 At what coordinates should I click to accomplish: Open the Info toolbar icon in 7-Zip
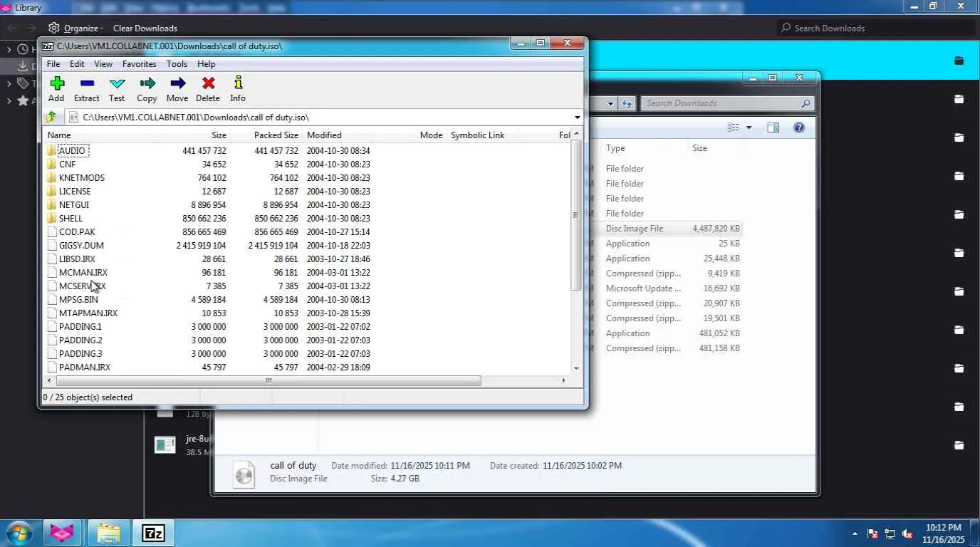pyautogui.click(x=238, y=83)
